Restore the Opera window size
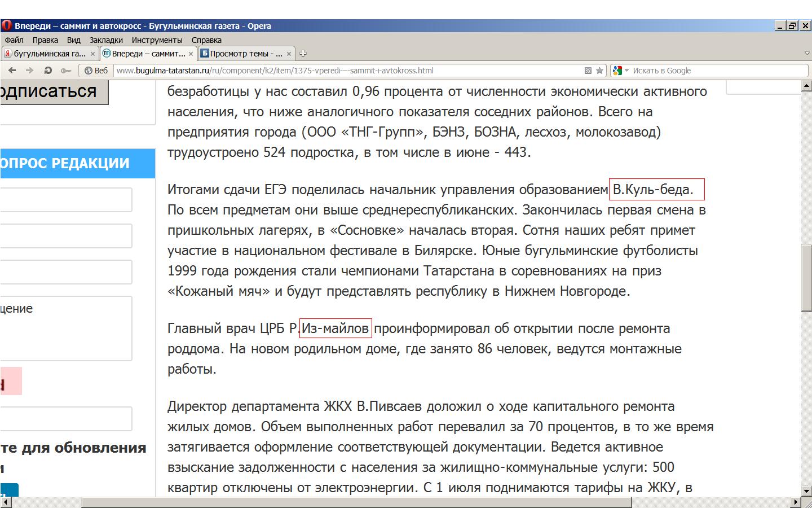812x508 pixels. coord(793,25)
